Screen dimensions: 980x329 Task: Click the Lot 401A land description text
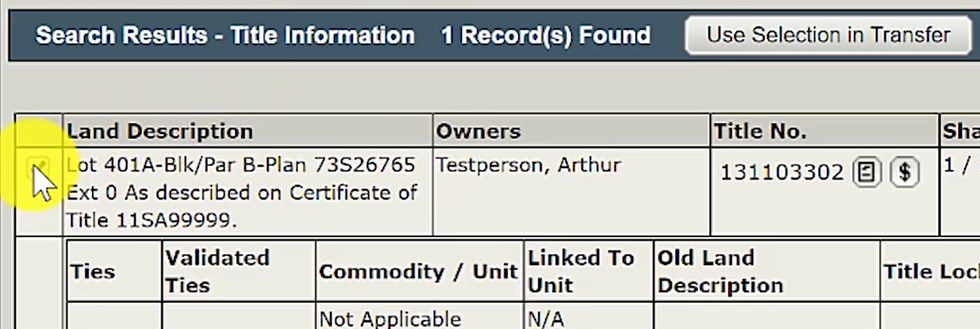(x=241, y=193)
